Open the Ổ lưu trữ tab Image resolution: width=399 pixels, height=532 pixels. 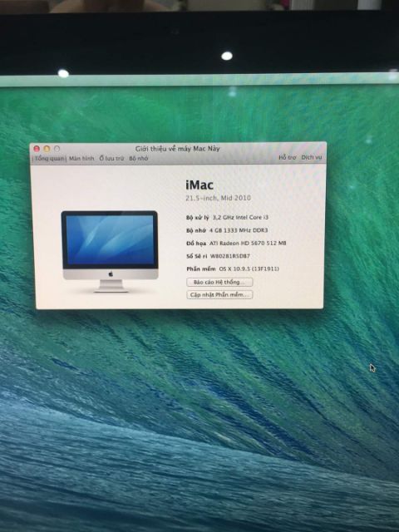click(111, 159)
